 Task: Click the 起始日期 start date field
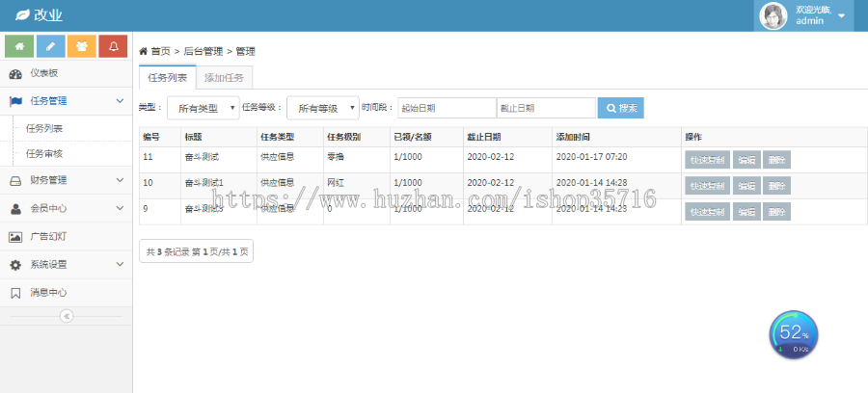[x=447, y=108]
